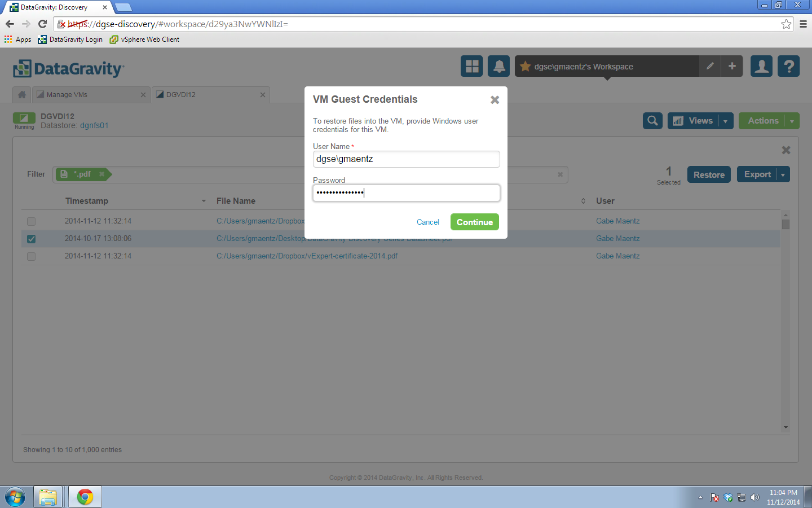Reload the page
Image resolution: width=812 pixels, height=508 pixels.
(42, 24)
